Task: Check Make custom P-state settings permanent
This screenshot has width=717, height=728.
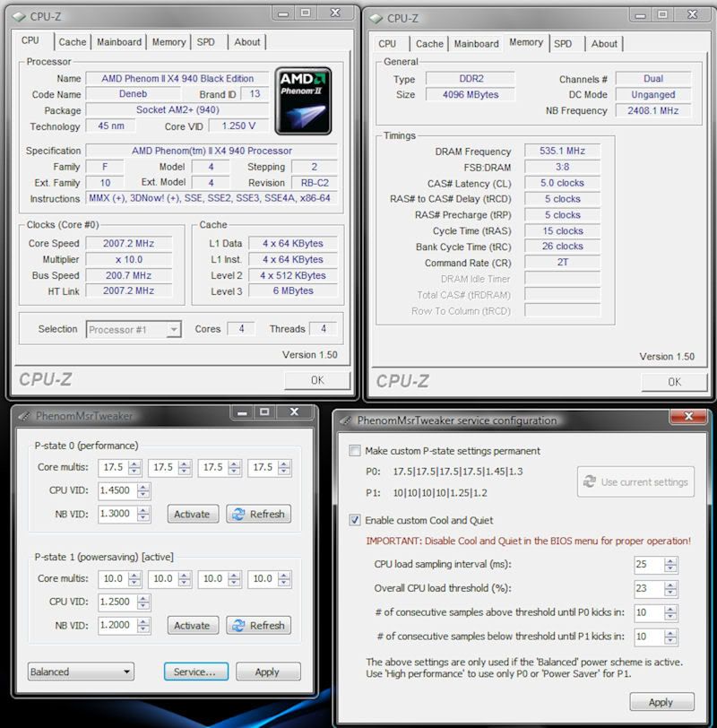Action: (x=355, y=451)
